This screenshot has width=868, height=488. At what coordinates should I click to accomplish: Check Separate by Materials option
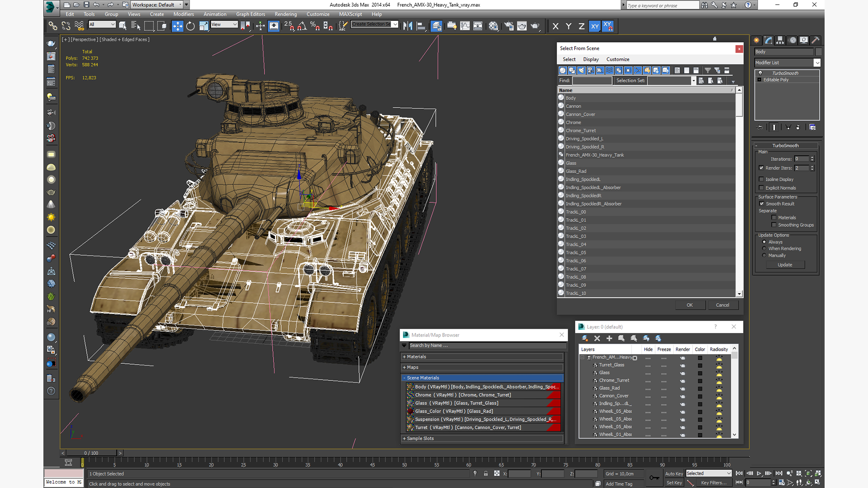[x=774, y=218]
